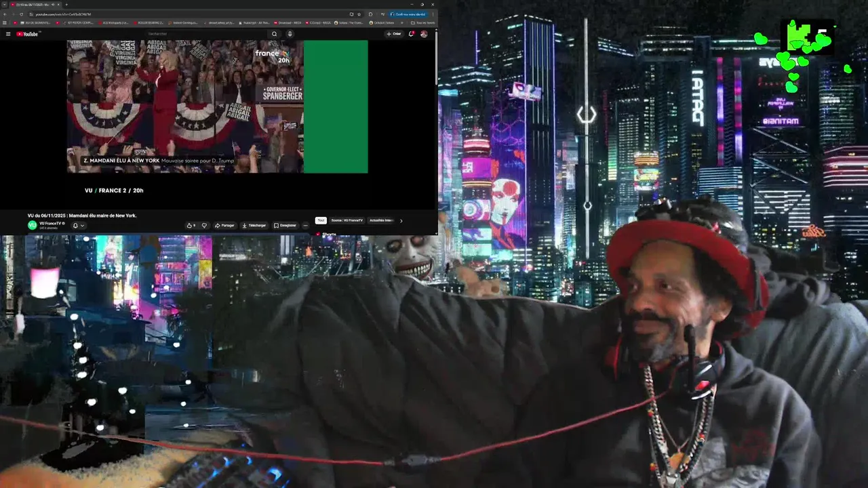Like the video with thumbs-up
The height and width of the screenshot is (488, 868).
click(191, 225)
